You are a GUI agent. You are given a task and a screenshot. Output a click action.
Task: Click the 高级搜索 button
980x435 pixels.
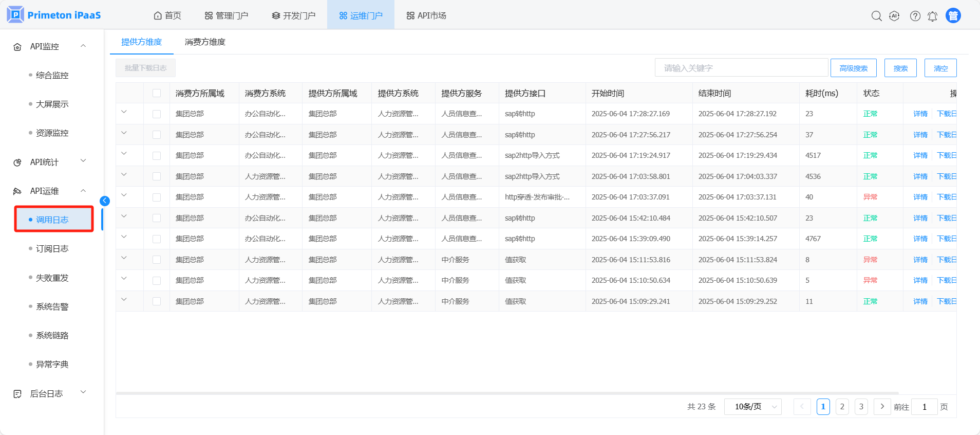pyautogui.click(x=853, y=68)
